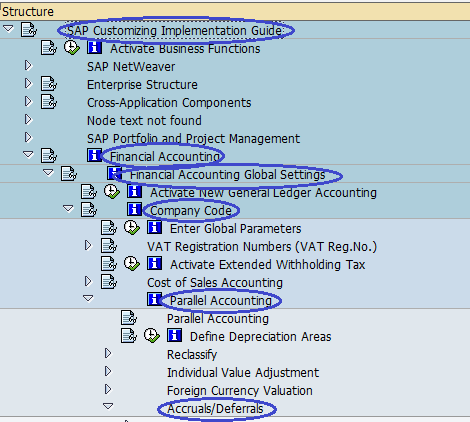Click documentation icon next to Cross-Application Components
Viewport: 470px width, 422px height.
[x=49, y=102]
